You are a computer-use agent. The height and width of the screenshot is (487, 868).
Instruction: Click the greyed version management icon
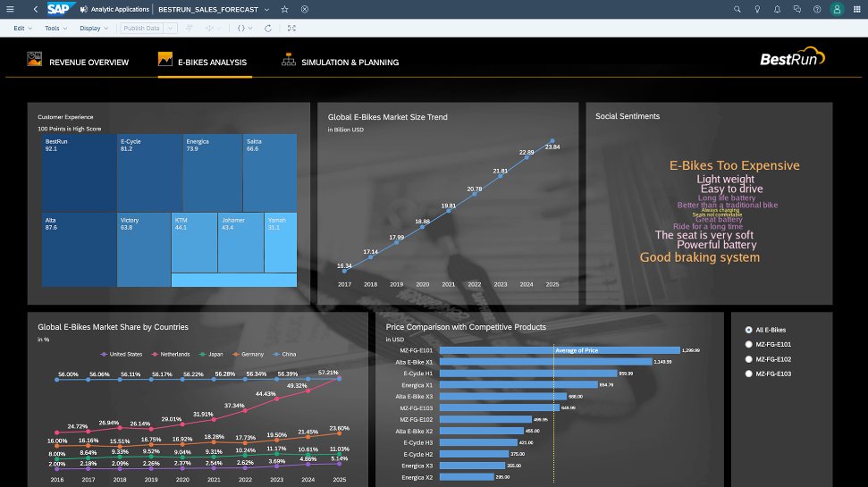[190, 29]
